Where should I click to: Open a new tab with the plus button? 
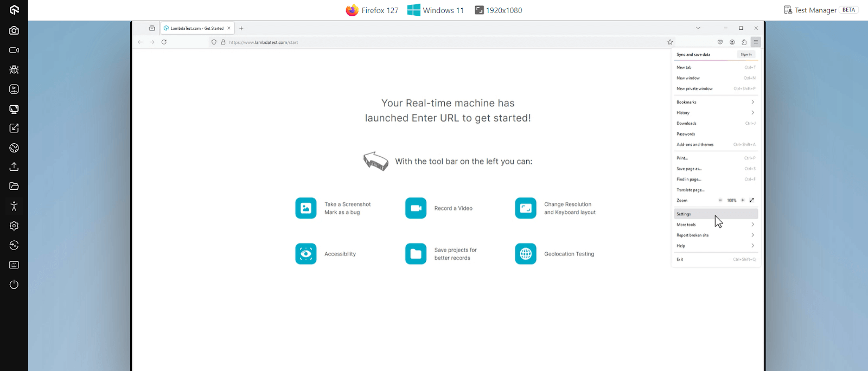(241, 28)
